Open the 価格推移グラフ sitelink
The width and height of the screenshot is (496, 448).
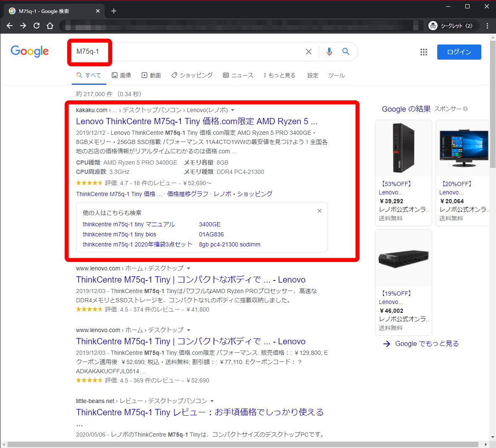(x=188, y=194)
